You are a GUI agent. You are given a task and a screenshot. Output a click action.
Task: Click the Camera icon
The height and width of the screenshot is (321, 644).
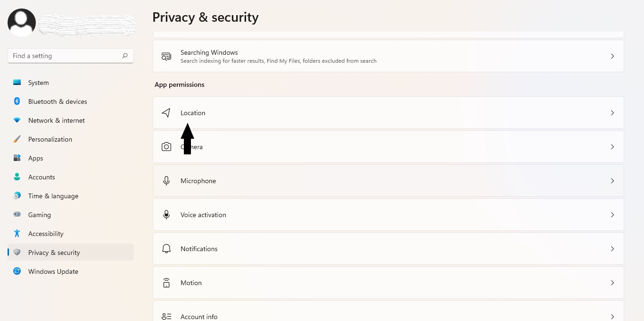click(x=166, y=147)
